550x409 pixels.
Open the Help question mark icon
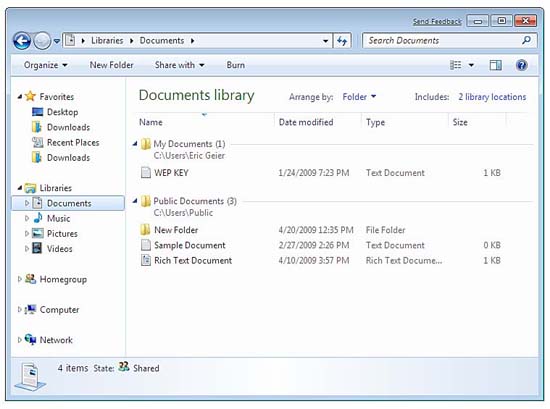[x=522, y=65]
